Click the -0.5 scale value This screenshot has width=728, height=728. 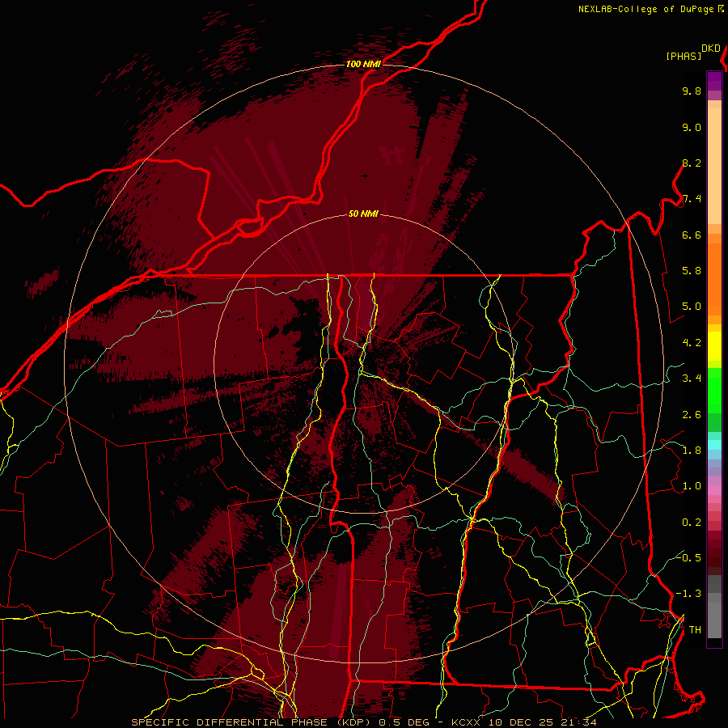coord(688,557)
